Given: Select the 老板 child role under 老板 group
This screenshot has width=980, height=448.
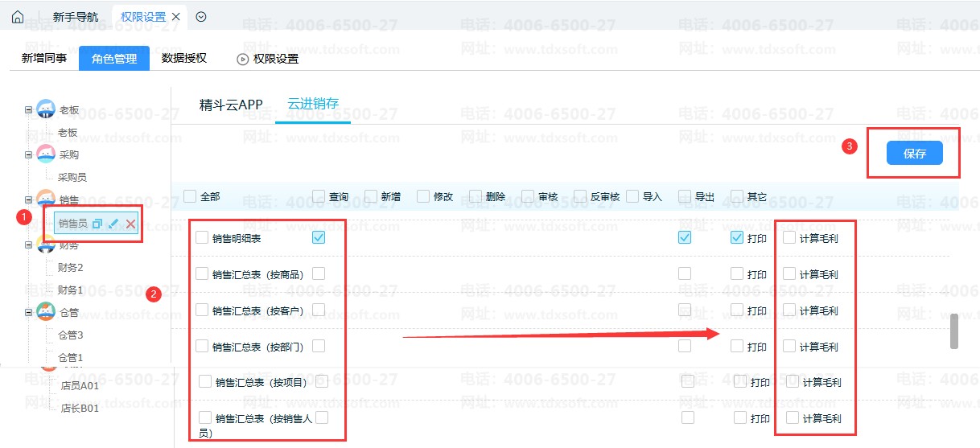Looking at the screenshot, I should [68, 133].
